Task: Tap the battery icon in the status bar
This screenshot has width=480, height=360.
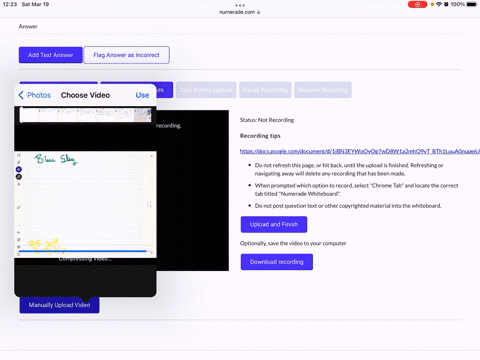Action: tap(472, 4)
